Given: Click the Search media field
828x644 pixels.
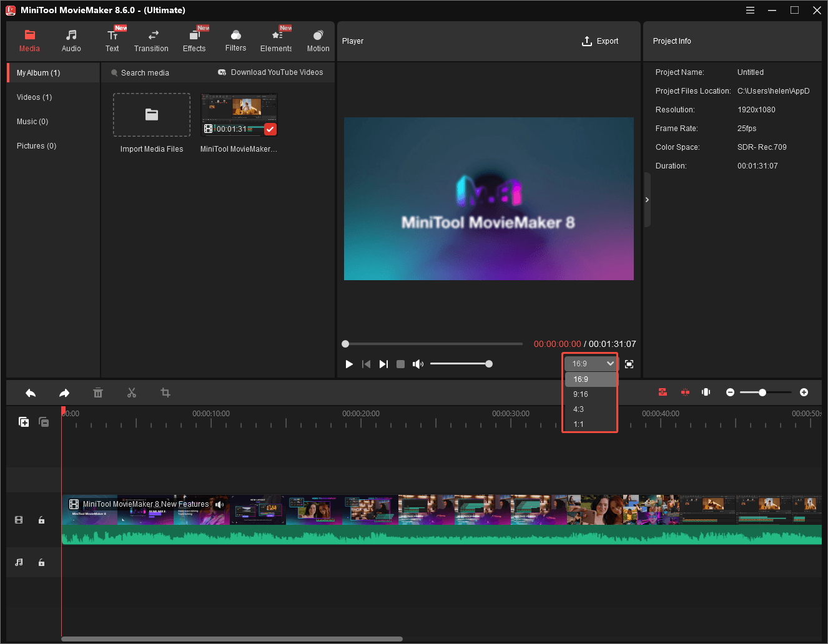Looking at the screenshot, I should click(x=145, y=73).
